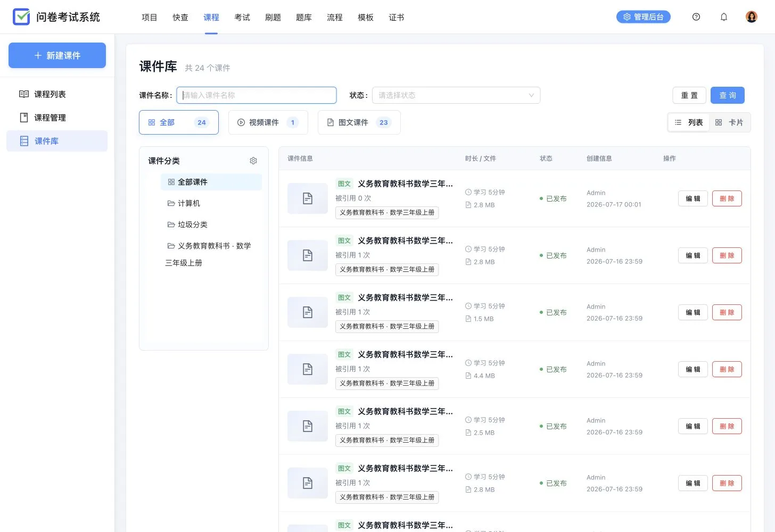Focus the 课件名称 input field
This screenshot has height=532, width=775.
click(257, 95)
